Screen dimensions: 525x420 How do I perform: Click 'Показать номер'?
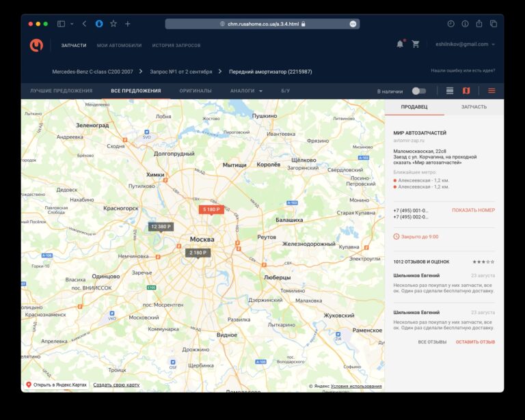474,210
